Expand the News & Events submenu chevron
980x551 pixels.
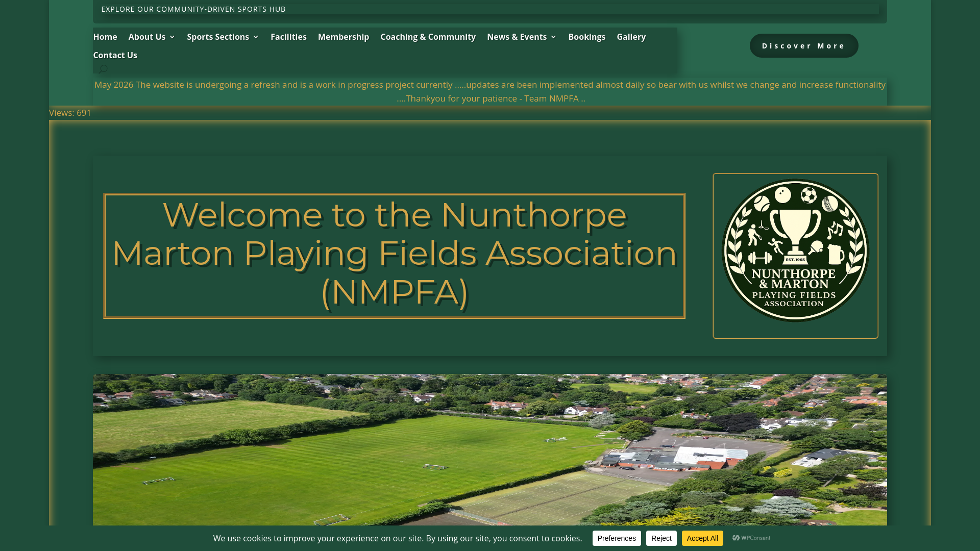click(553, 37)
